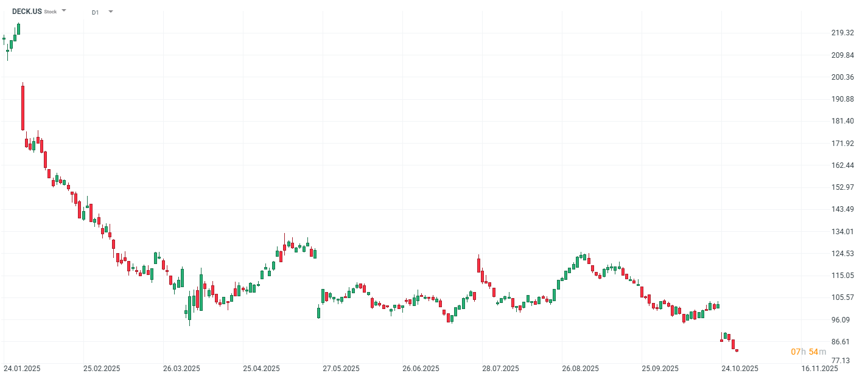Select the 200.36 price level on axis
The width and height of the screenshot is (868, 379).
pos(842,77)
